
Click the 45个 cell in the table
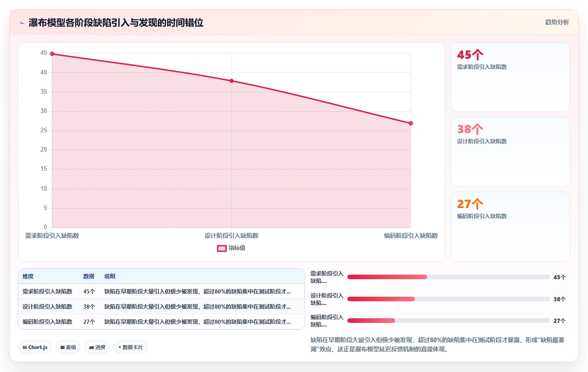[x=89, y=292]
